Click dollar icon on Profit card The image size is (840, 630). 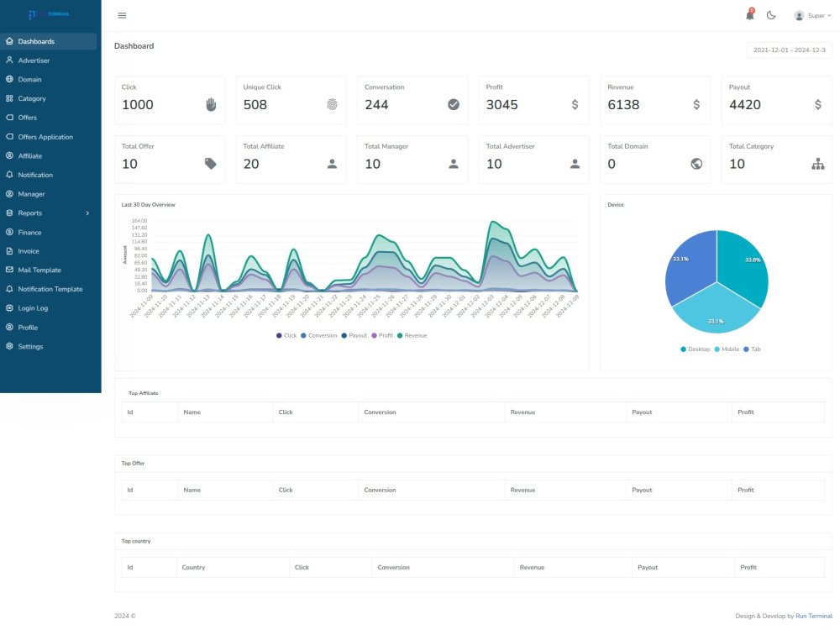[575, 104]
